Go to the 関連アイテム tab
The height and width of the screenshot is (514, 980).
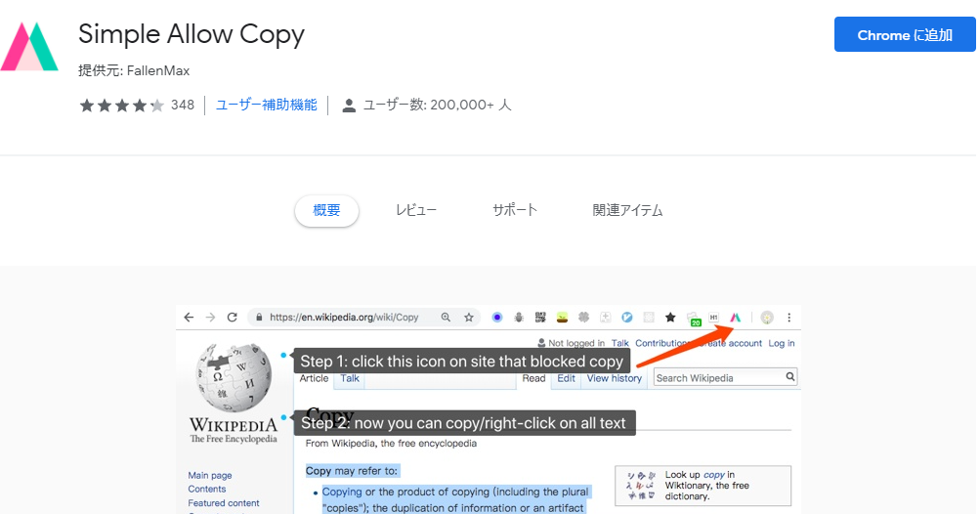point(627,210)
